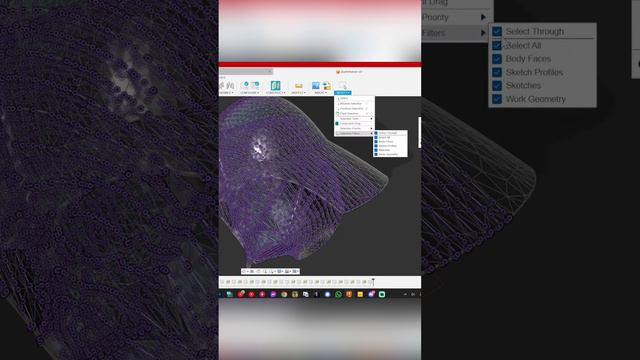Open the Selection Filters submenu entry
Screen dimensions: 640x360
click(x=354, y=133)
